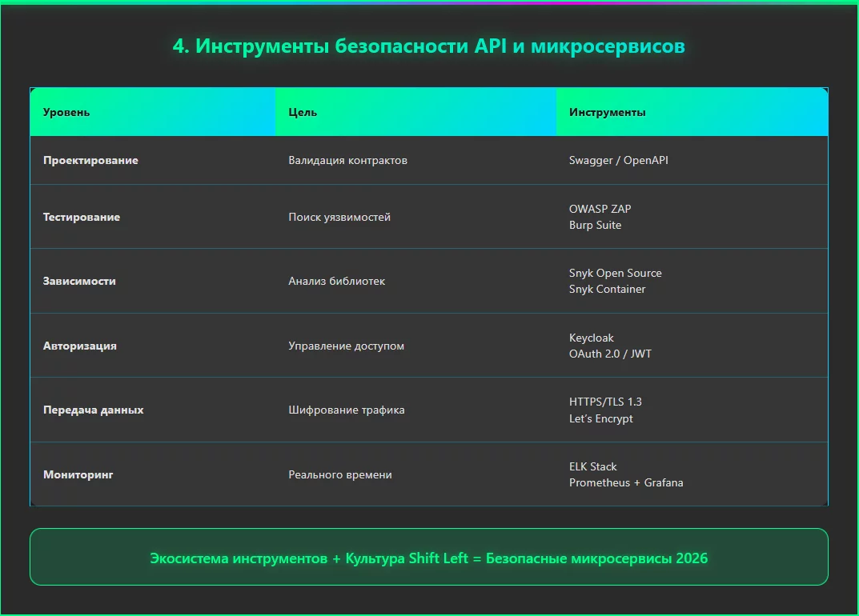Click the green 'Shift Left' summary banner
The image size is (859, 616).
coord(429,557)
